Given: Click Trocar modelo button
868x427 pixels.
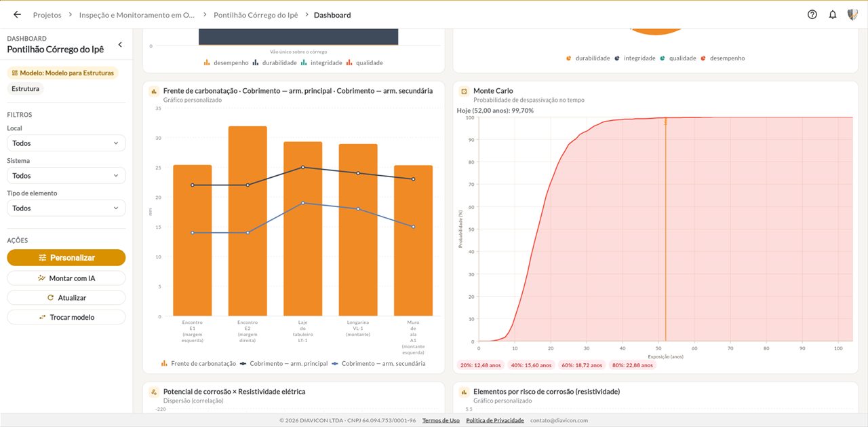Looking at the screenshot, I should 66,318.
